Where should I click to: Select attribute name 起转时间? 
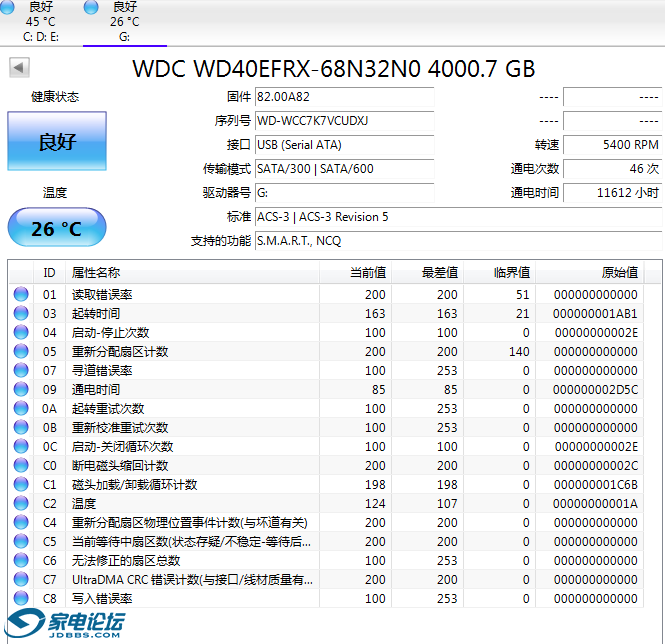[x=96, y=314]
